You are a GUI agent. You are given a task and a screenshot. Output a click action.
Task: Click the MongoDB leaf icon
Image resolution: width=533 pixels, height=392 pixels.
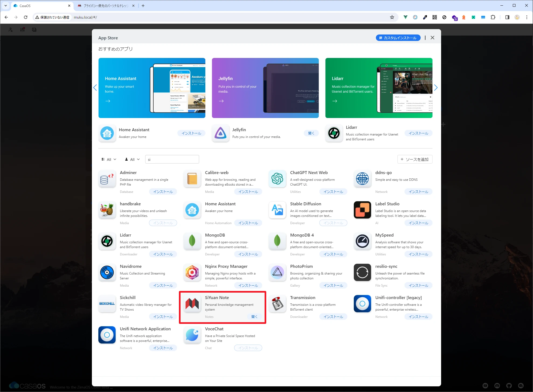coord(192,241)
